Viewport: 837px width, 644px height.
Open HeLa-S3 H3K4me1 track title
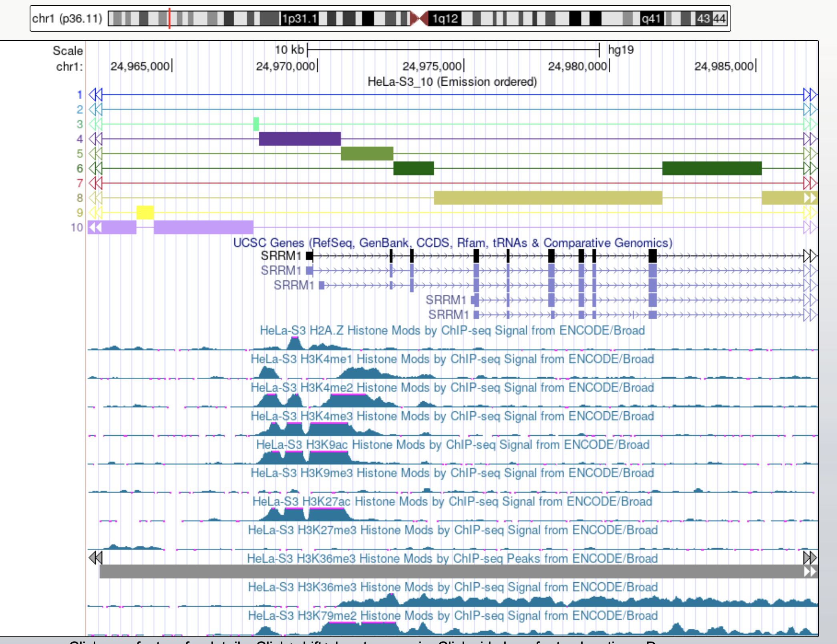tap(452, 359)
